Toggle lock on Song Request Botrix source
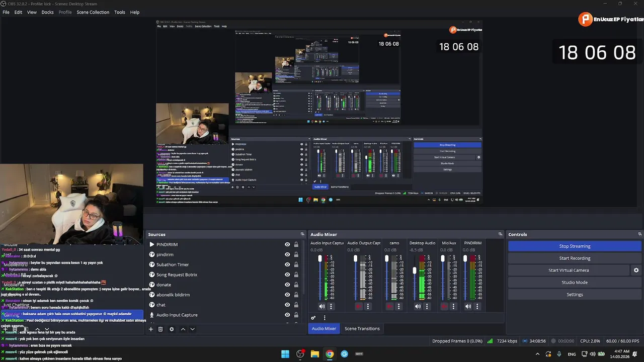 coord(296,275)
